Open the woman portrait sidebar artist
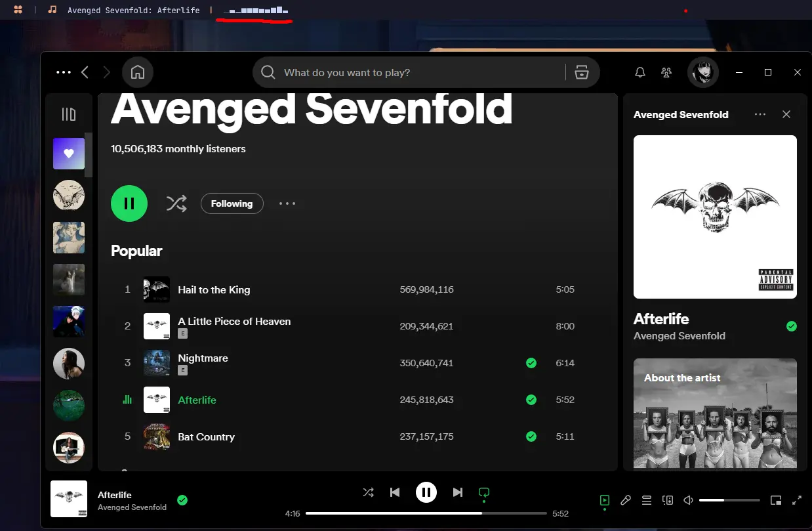Image resolution: width=812 pixels, height=531 pixels. click(x=69, y=364)
